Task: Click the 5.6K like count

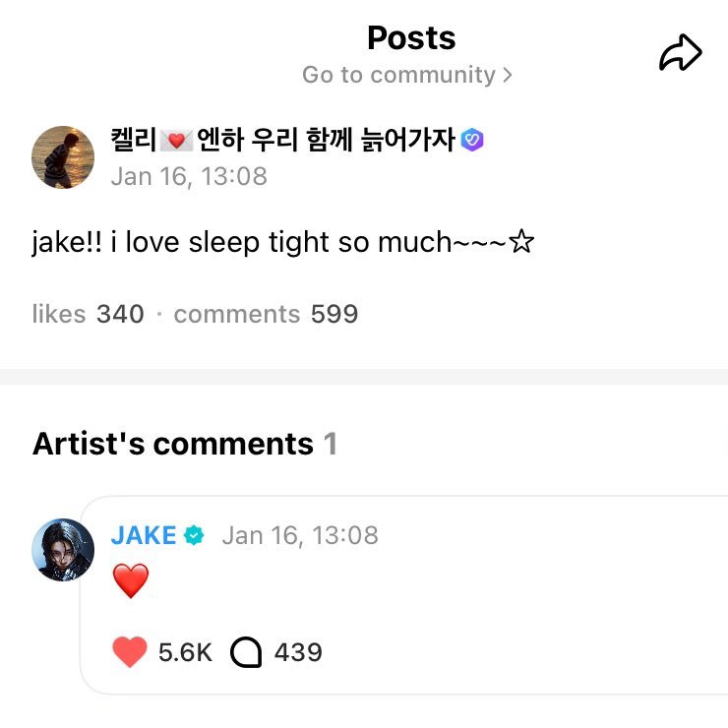Action: (x=185, y=652)
